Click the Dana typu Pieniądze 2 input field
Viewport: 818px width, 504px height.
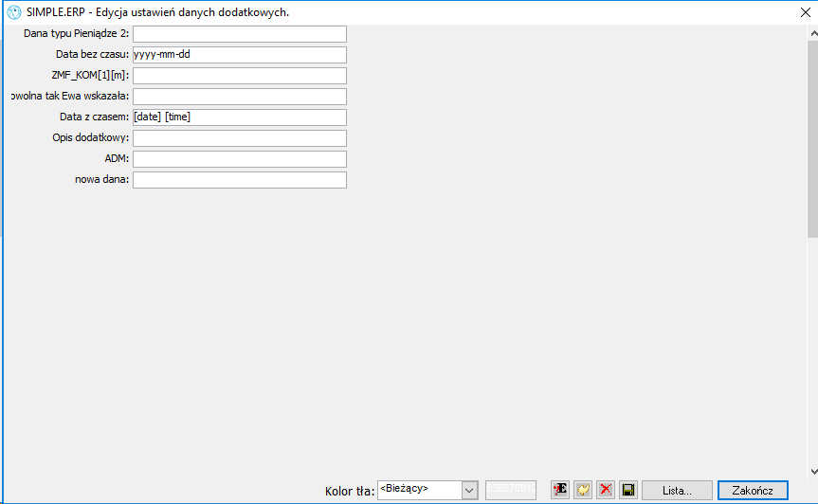click(x=240, y=34)
